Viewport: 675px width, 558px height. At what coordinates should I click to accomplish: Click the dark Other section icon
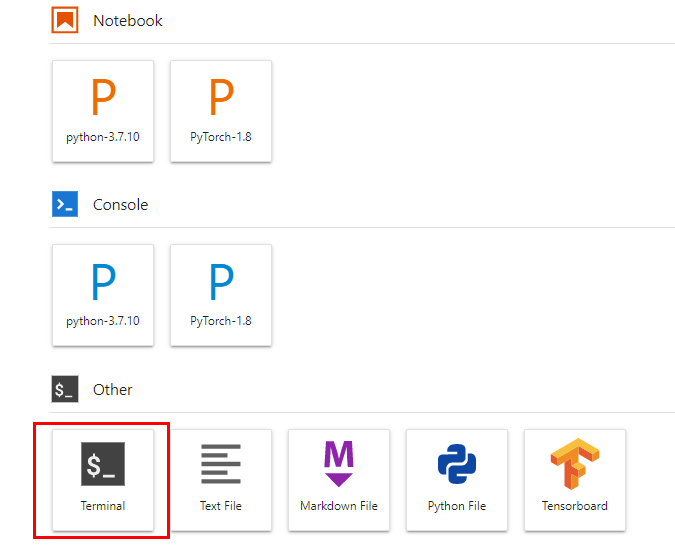click(65, 390)
